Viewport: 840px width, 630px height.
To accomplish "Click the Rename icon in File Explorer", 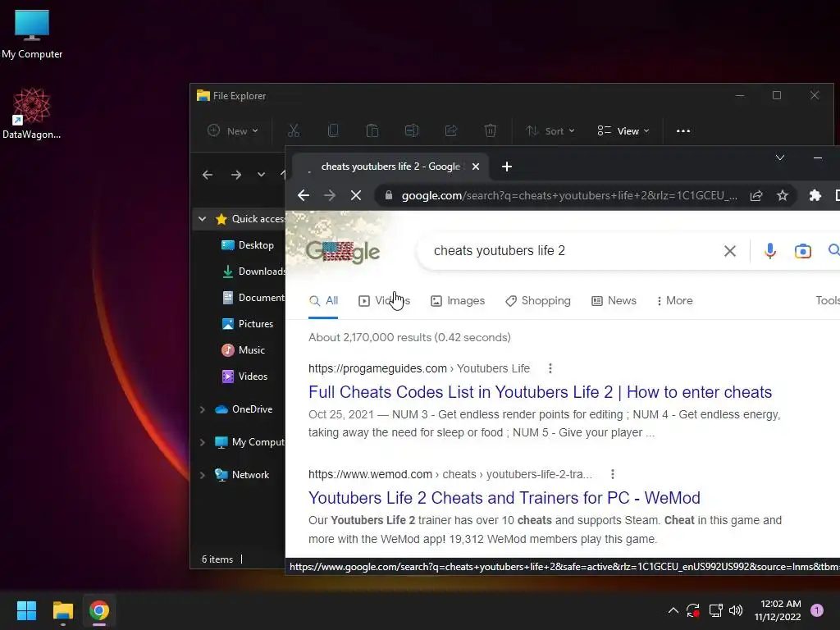I will (412, 130).
